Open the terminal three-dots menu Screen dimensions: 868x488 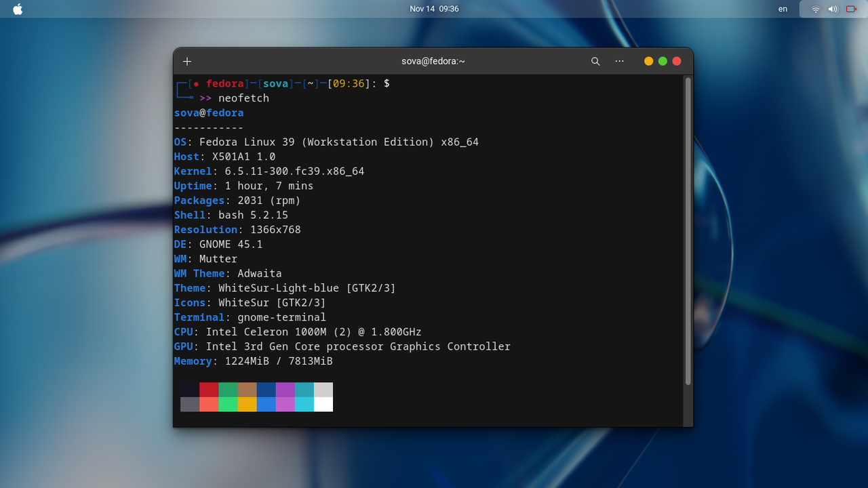point(619,61)
